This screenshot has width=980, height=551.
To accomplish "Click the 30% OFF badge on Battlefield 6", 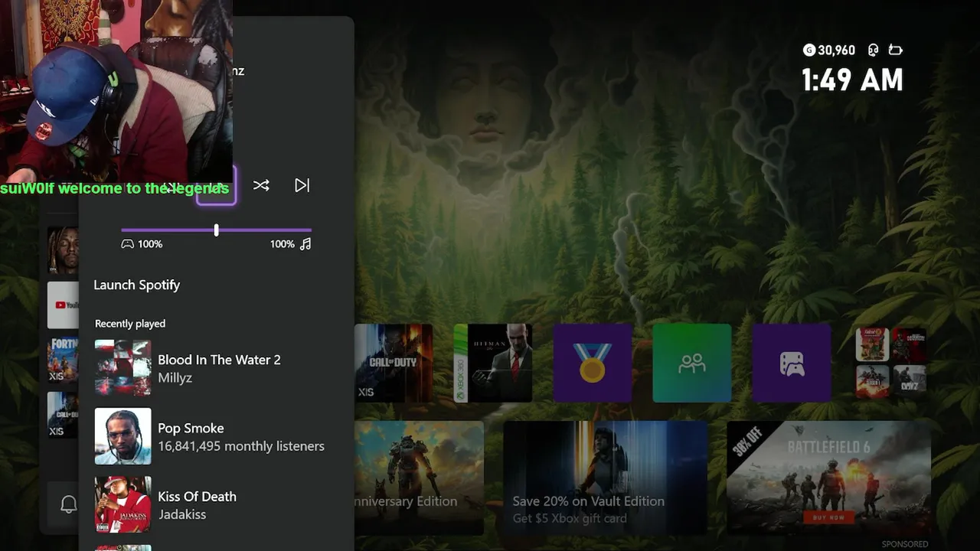I will [x=748, y=442].
